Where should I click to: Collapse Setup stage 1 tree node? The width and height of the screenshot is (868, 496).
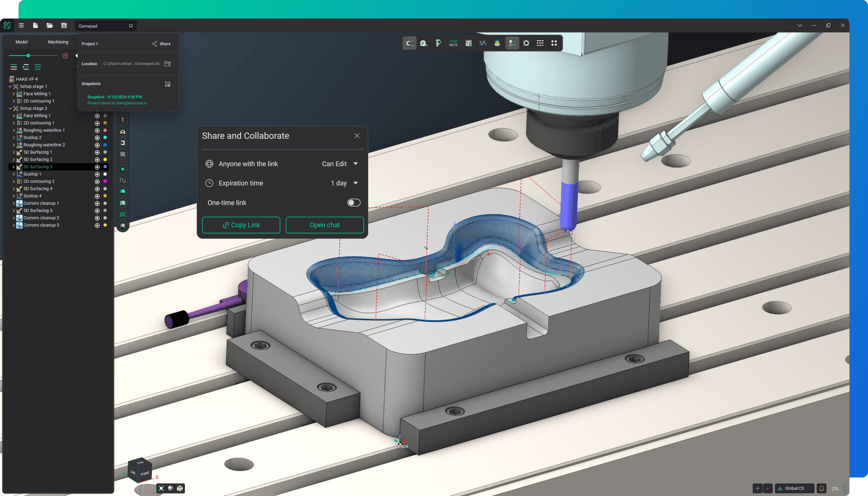click(10, 87)
